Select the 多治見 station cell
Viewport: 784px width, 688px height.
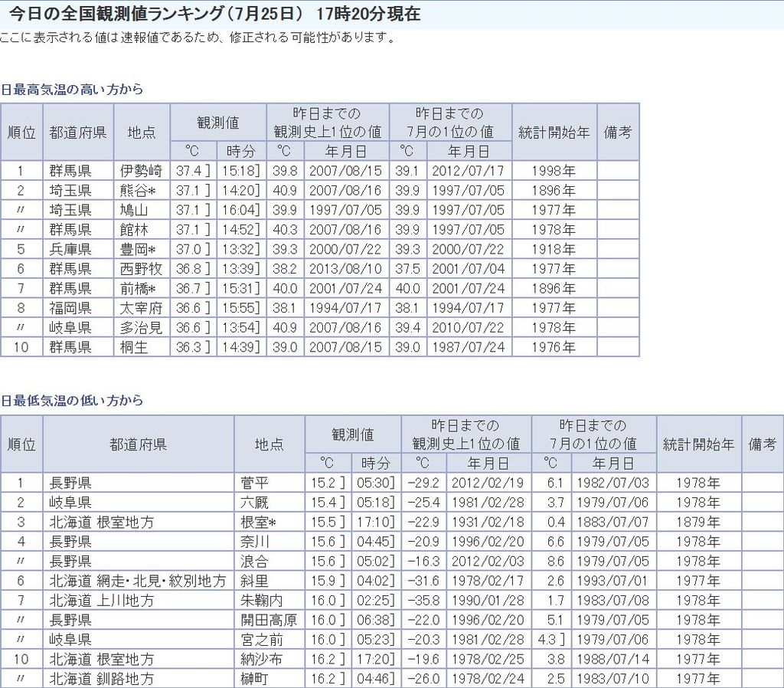point(141,327)
